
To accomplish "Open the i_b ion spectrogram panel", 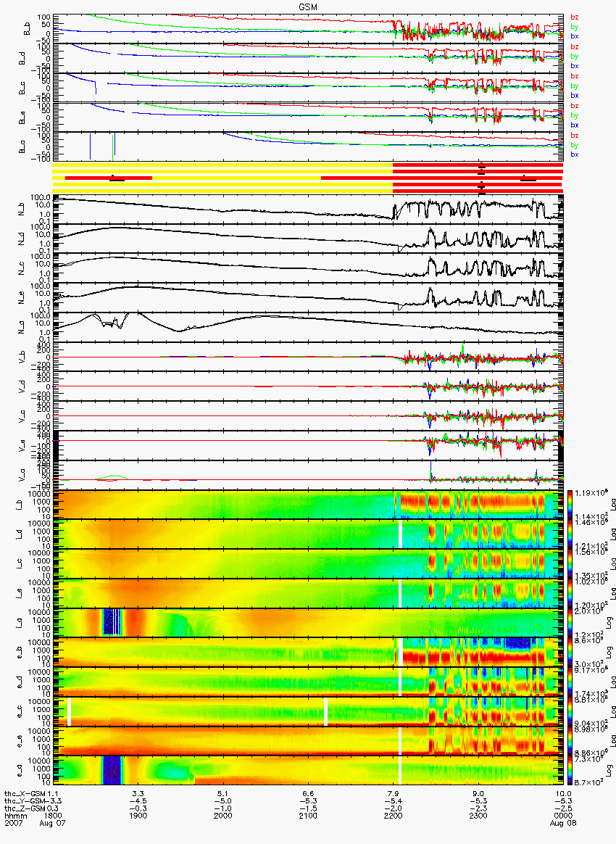I will [308, 505].
